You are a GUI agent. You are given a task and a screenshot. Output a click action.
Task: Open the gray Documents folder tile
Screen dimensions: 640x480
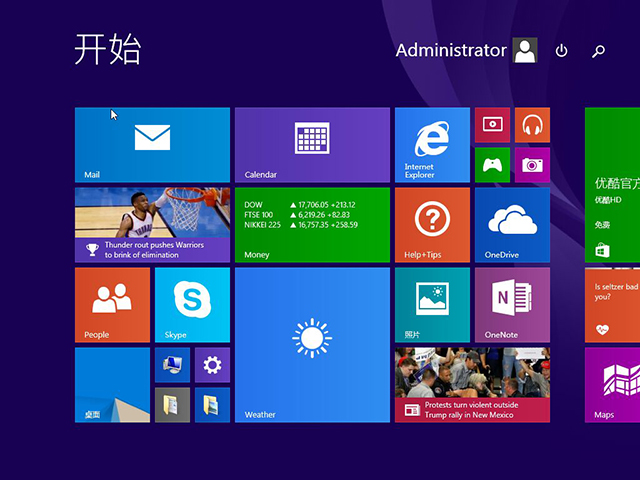pyautogui.click(x=172, y=405)
